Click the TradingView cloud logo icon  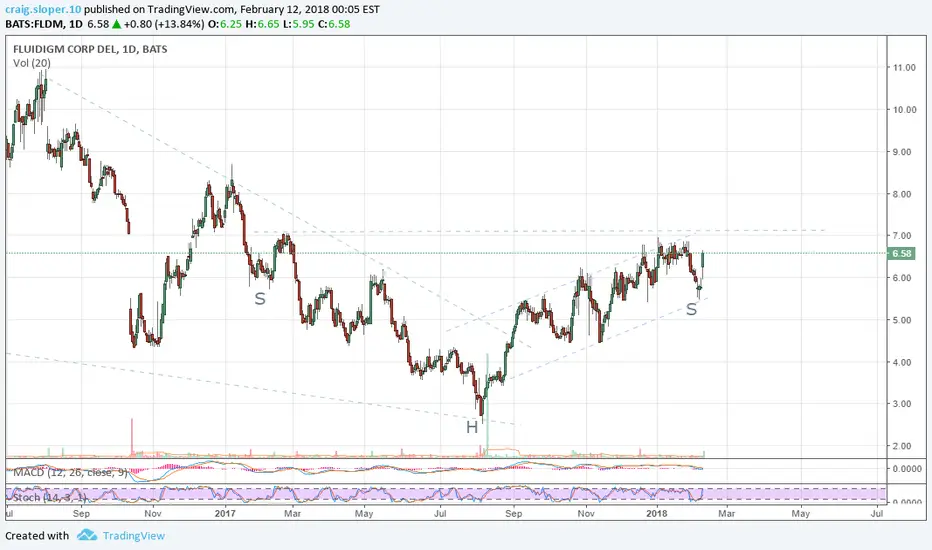(x=87, y=536)
